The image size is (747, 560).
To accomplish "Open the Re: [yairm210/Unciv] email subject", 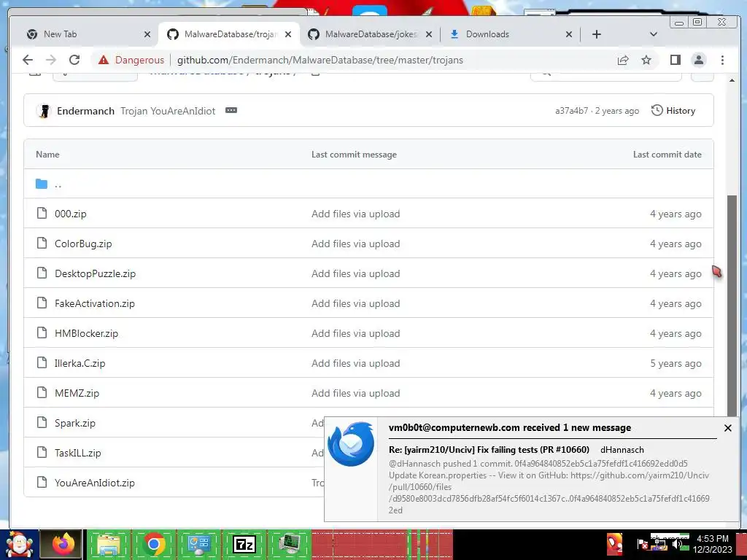I will 489,449.
